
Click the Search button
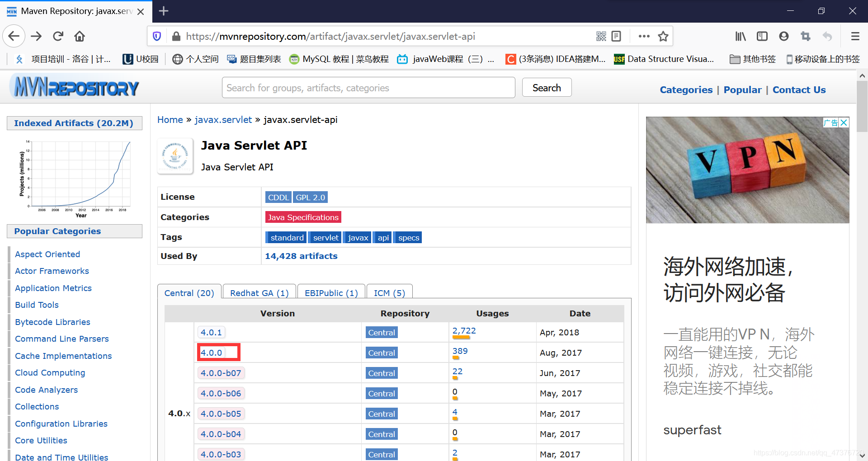point(547,88)
